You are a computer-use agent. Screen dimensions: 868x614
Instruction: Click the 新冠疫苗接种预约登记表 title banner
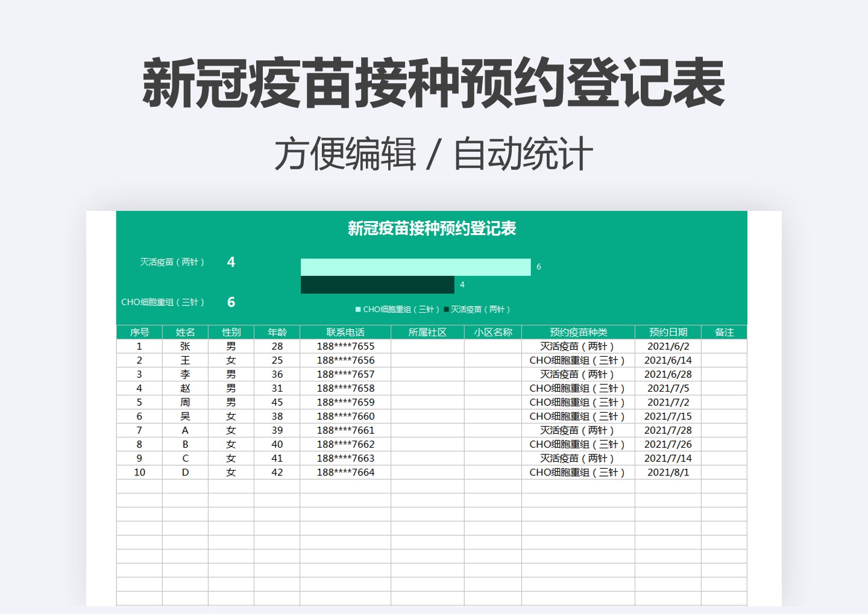pyautogui.click(x=432, y=230)
